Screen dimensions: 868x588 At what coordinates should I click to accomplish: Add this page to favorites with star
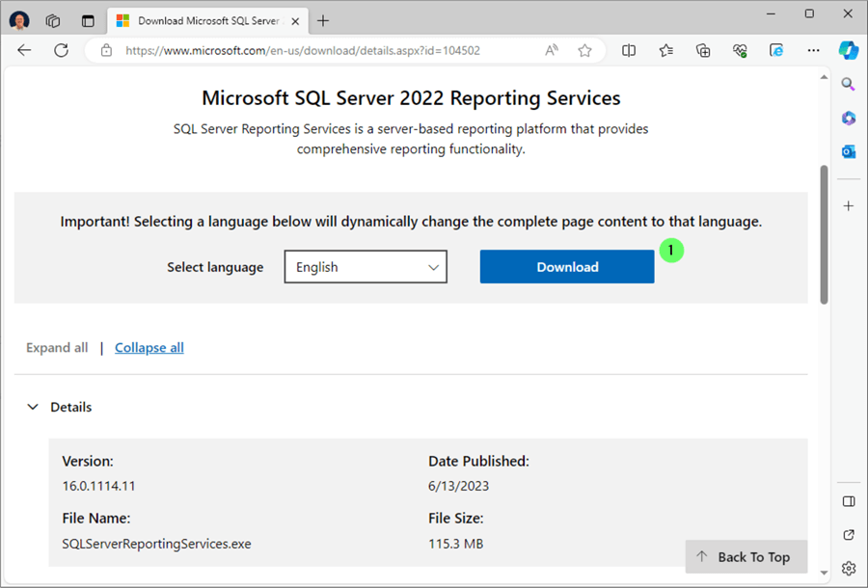(x=584, y=50)
